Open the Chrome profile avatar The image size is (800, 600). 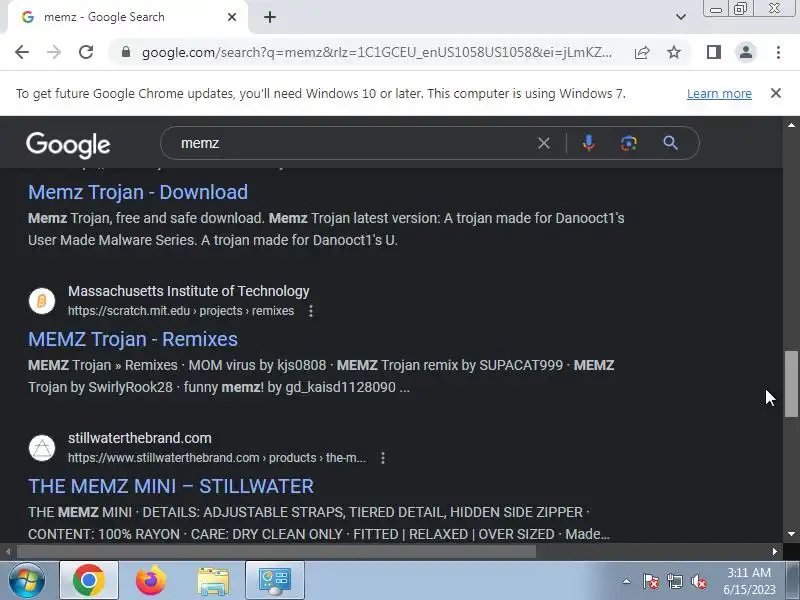click(x=745, y=52)
